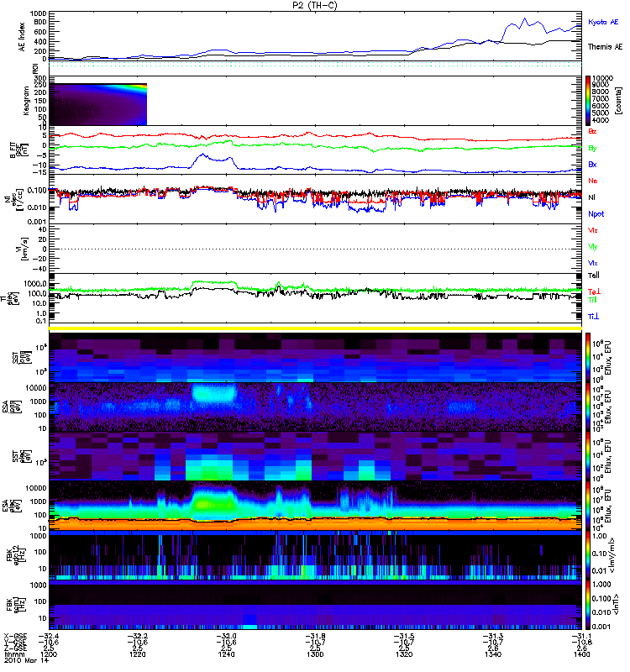
Task: Click the X-GSE value -31.8
Action: tap(315, 636)
